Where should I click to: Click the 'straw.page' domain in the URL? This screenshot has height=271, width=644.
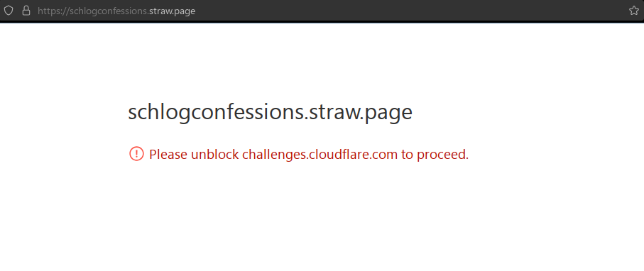click(172, 11)
